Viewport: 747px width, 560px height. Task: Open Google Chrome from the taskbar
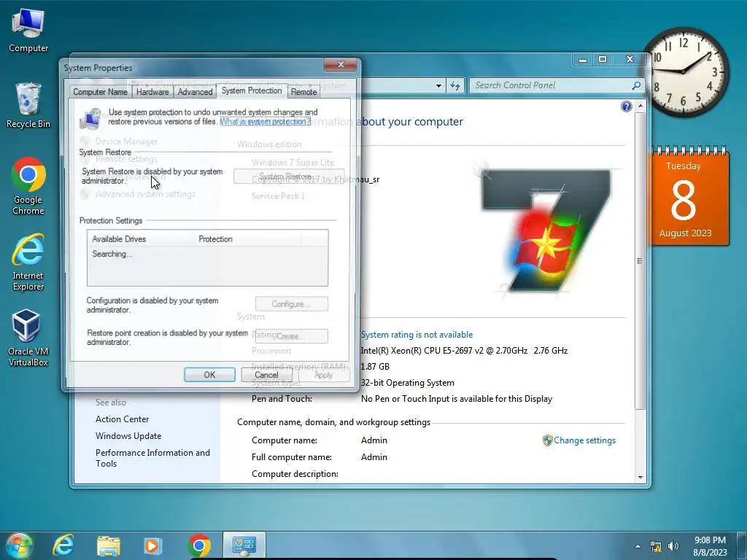(x=198, y=545)
